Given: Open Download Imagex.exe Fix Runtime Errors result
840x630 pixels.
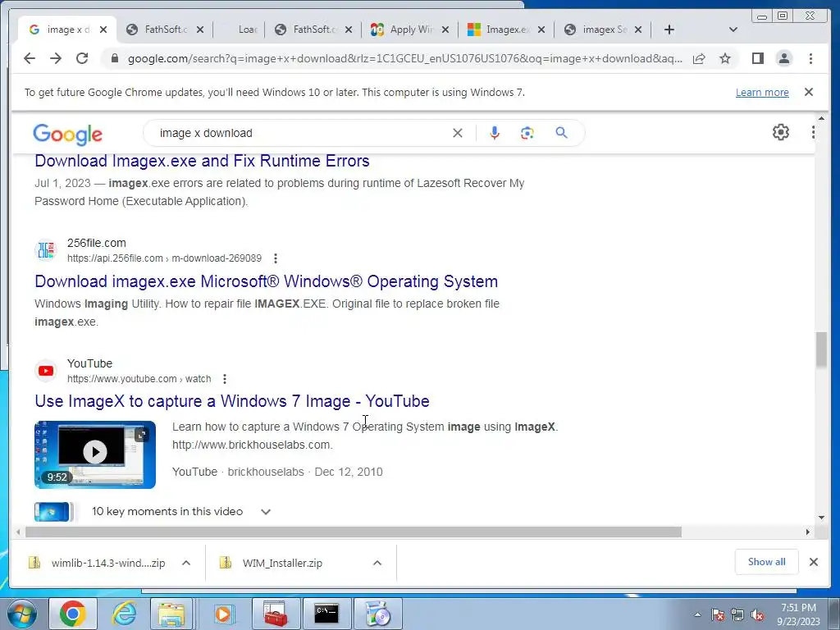Looking at the screenshot, I should pyautogui.click(x=202, y=161).
